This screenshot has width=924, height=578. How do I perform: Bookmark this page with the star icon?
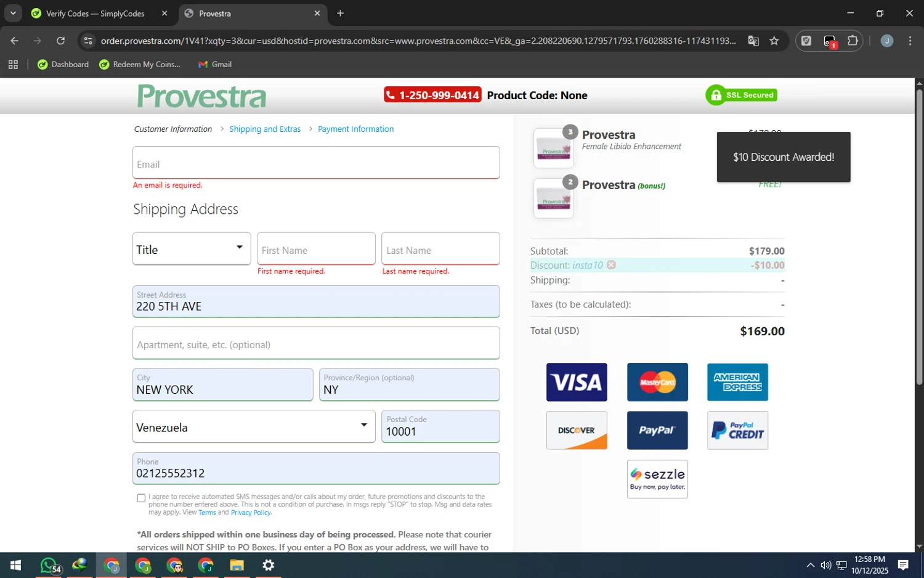774,41
